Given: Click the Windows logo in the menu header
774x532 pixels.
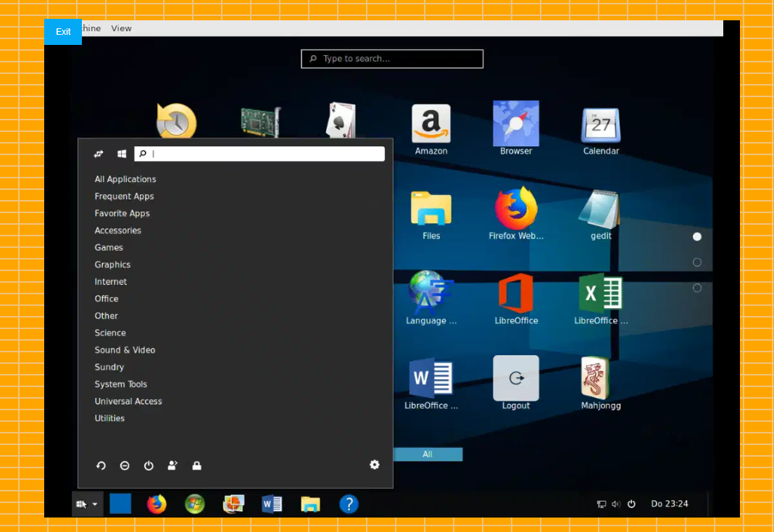Looking at the screenshot, I should point(122,154).
